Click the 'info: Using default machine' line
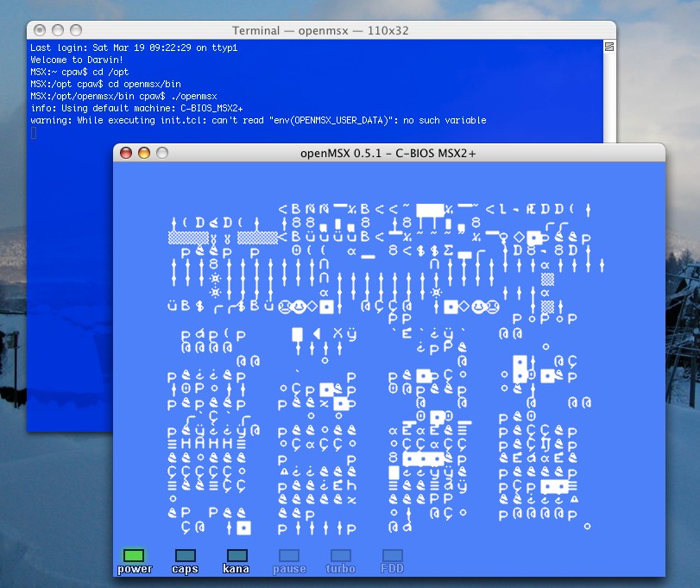Viewport: 700px width, 588px height. pos(136,108)
